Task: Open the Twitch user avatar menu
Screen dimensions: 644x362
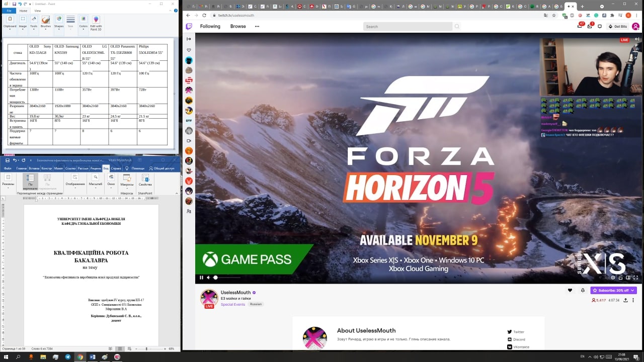Action: pos(636,26)
